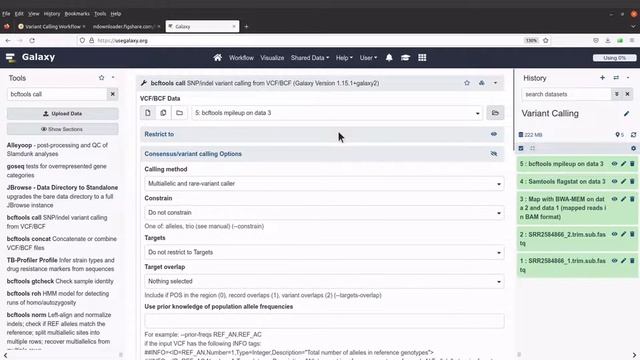Toggle visibility of Restrict to section

pyautogui.click(x=494, y=134)
